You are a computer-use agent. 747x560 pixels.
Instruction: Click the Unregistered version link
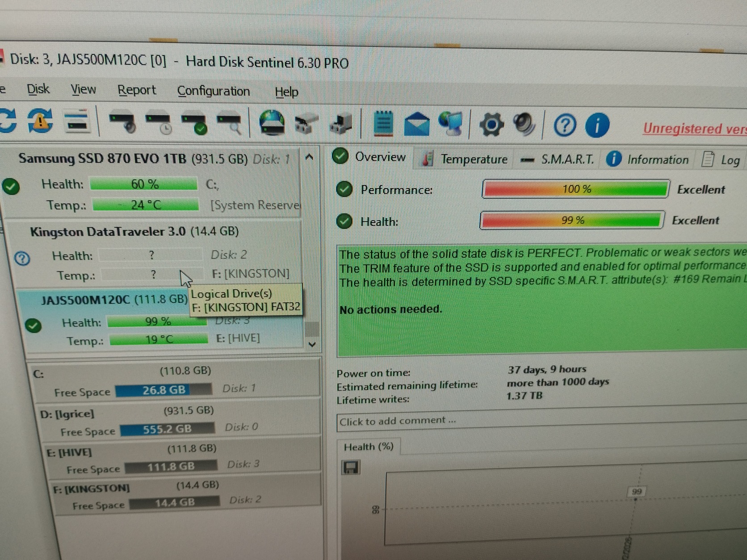tap(695, 129)
